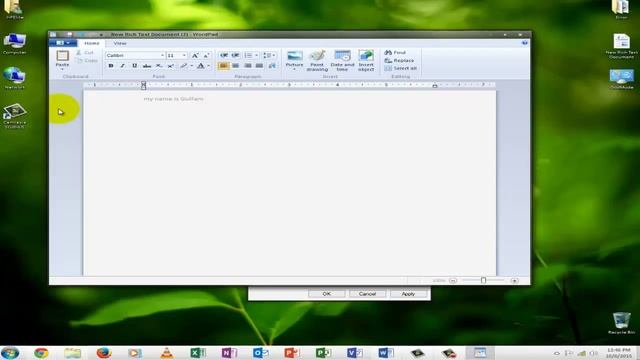Screen dimensions: 640x360
Task: Select the Camtasia Studio desktop shortcut
Action: pyautogui.click(x=15, y=116)
